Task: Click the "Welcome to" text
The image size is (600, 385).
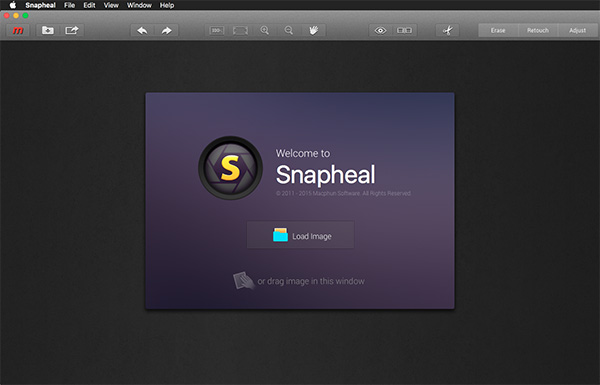Action: 303,153
